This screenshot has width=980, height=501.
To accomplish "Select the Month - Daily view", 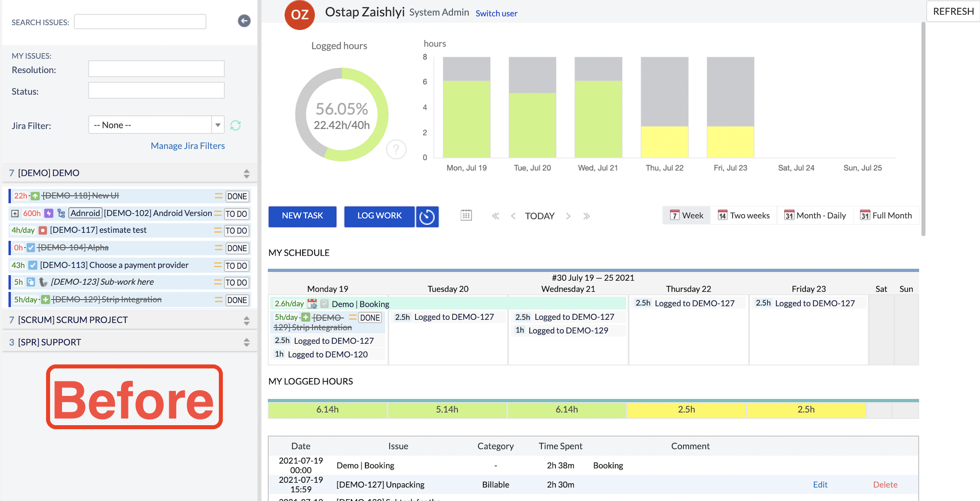I will pyautogui.click(x=815, y=215).
